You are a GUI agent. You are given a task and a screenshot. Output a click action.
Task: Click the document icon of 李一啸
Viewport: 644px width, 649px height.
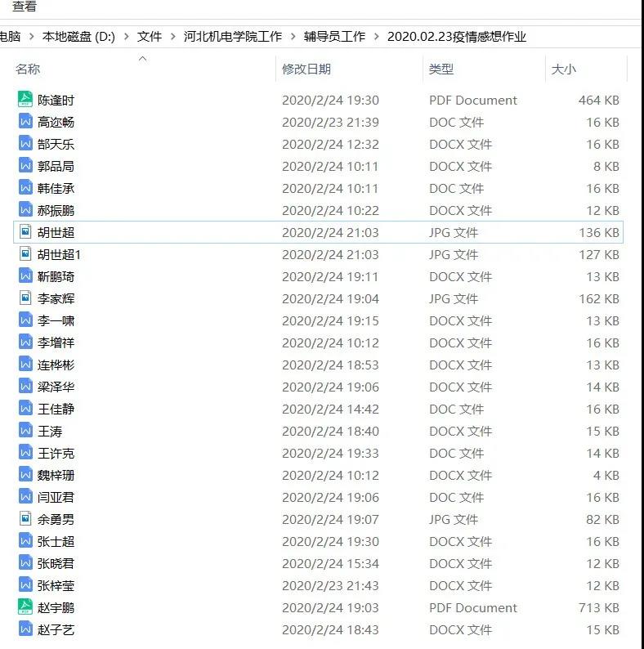pos(25,320)
